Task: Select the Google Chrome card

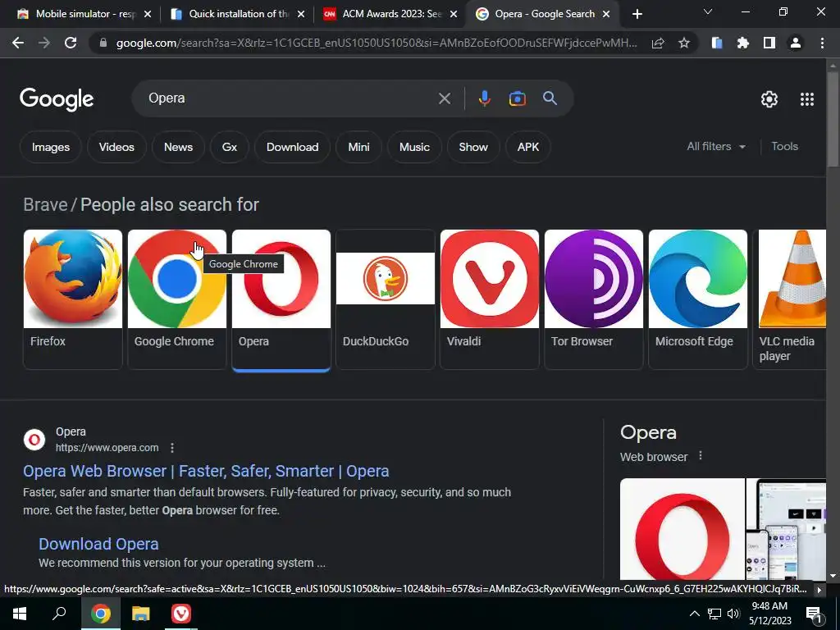Action: click(177, 299)
